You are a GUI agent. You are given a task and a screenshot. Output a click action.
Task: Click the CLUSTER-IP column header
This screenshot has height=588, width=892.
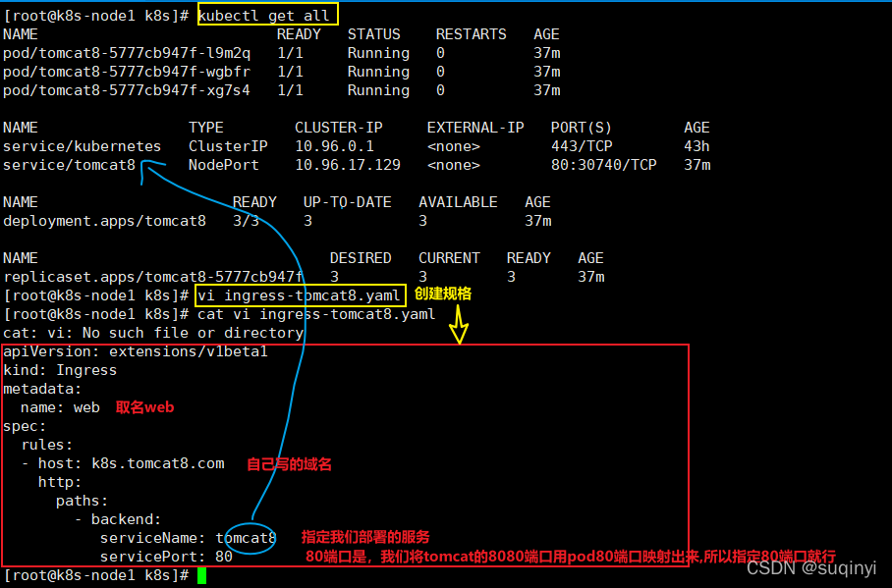(339, 128)
